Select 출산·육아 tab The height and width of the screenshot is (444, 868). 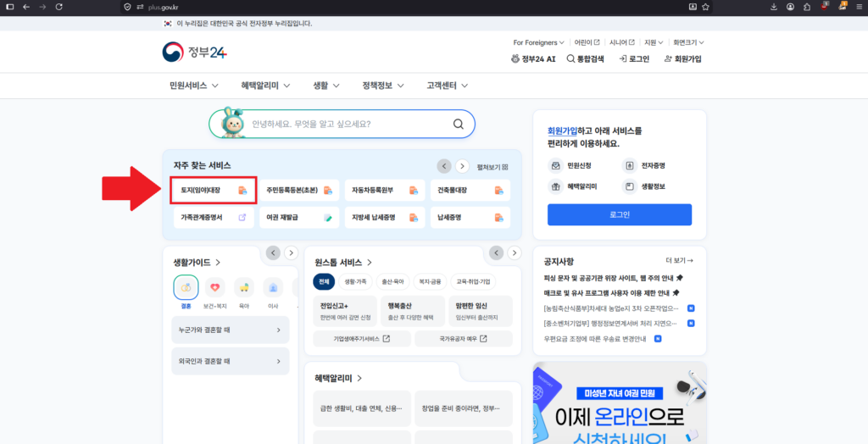[392, 280]
